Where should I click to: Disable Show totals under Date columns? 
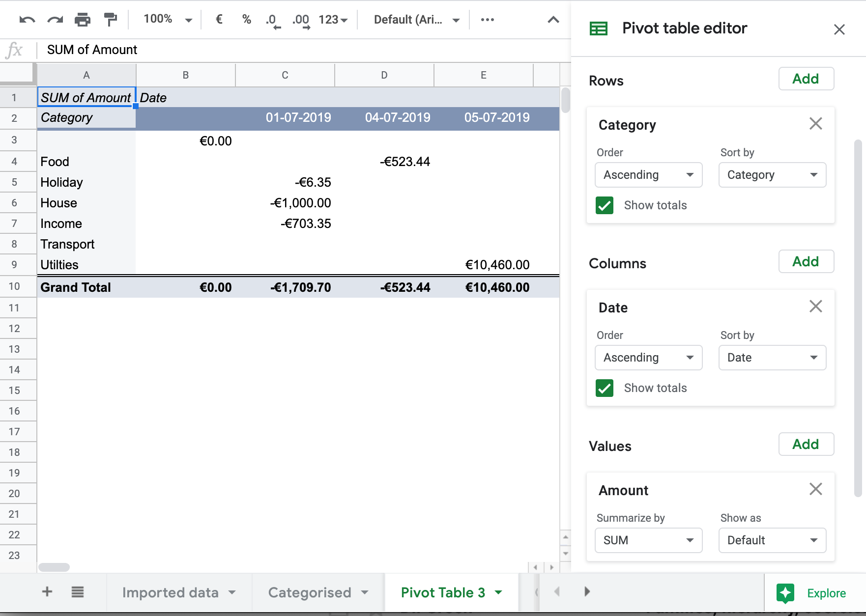click(x=605, y=388)
